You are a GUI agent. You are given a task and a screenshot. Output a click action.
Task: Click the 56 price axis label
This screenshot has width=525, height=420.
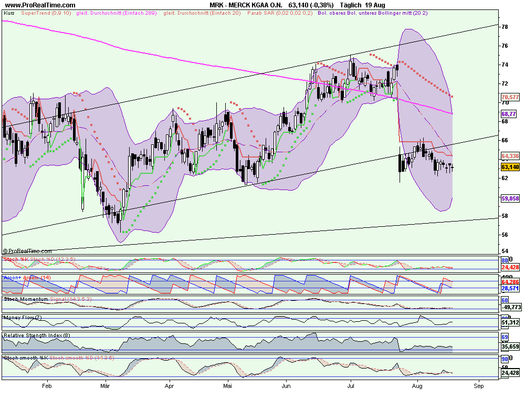coord(505,235)
